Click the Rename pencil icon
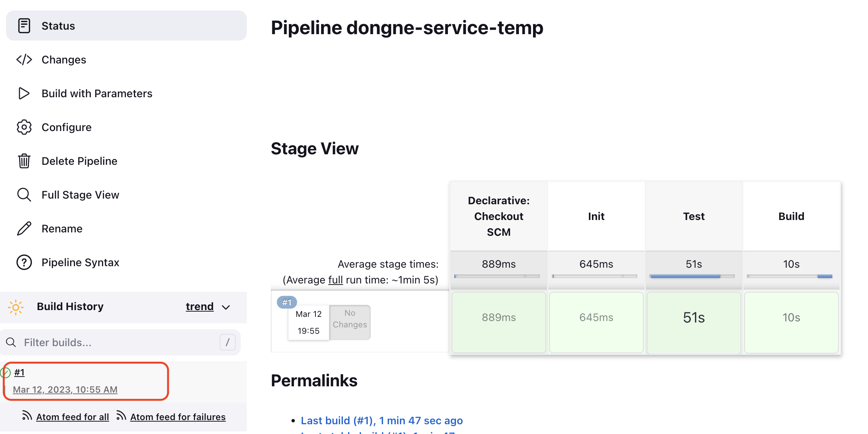The image size is (868, 434). coord(24,229)
